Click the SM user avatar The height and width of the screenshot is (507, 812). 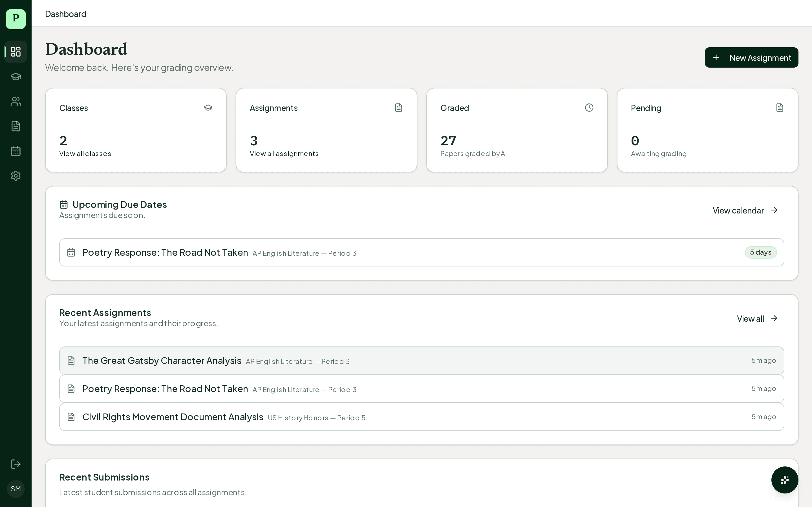(x=16, y=489)
